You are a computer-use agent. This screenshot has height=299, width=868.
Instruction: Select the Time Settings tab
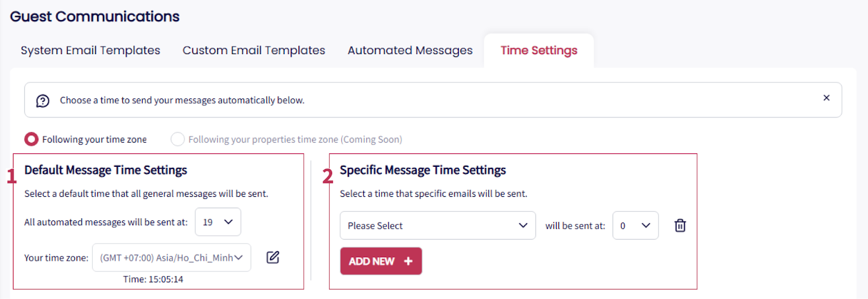pyautogui.click(x=538, y=50)
